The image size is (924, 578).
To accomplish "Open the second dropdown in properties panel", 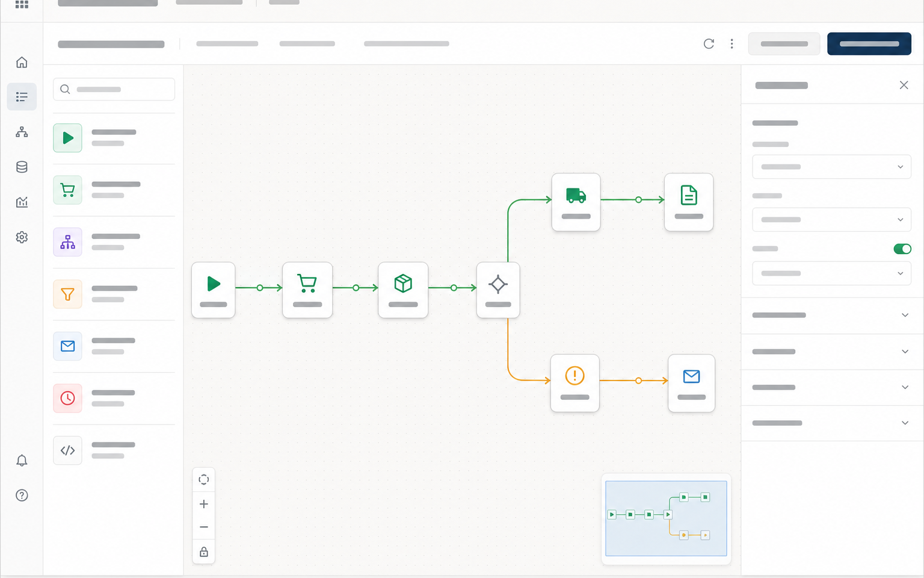I will [x=832, y=220].
